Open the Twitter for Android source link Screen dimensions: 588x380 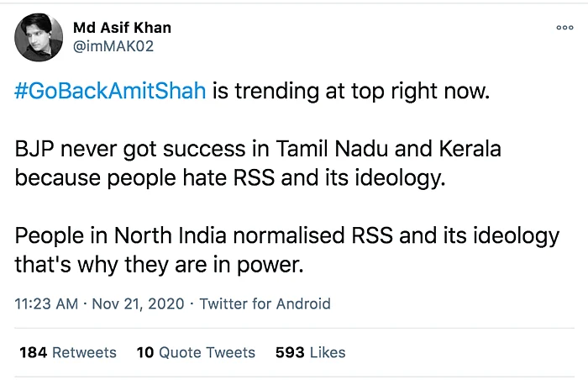(265, 303)
